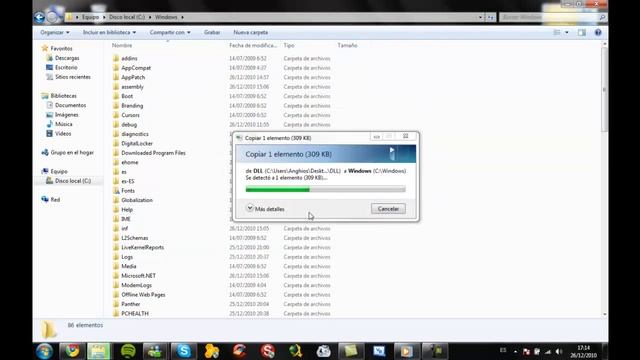Click Nueva carpeta in the toolbar
This screenshot has height=360, width=640.
pos(251,32)
